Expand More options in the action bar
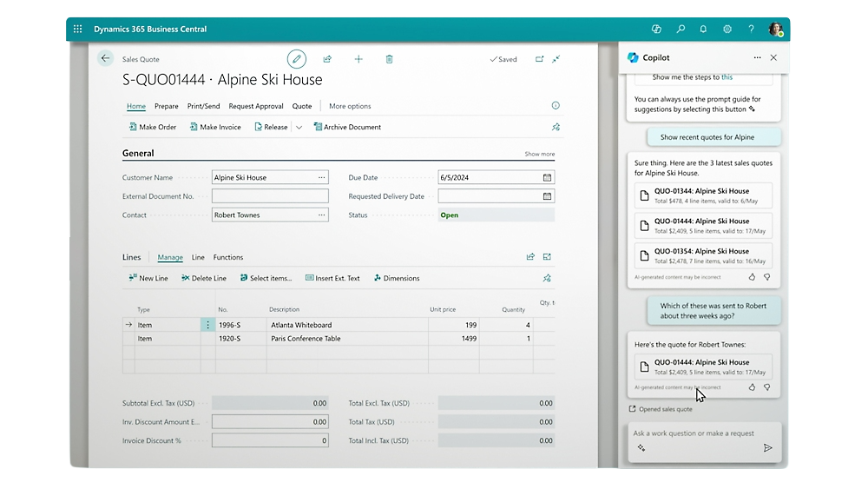The width and height of the screenshot is (868, 489). [350, 106]
